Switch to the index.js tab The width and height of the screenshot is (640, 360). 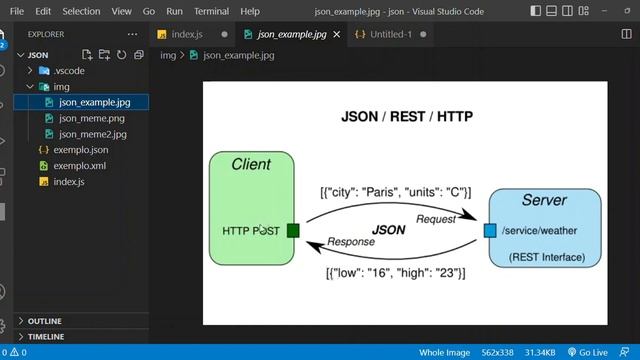pos(193,34)
